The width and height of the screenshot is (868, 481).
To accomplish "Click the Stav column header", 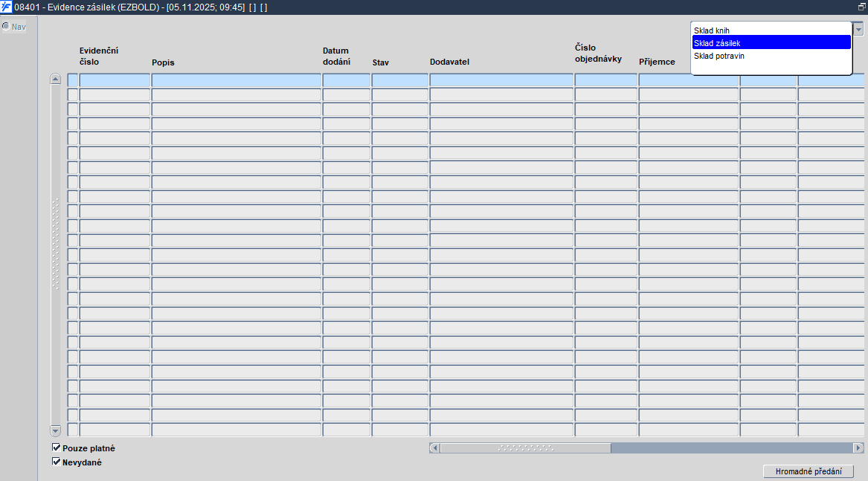I will (380, 62).
